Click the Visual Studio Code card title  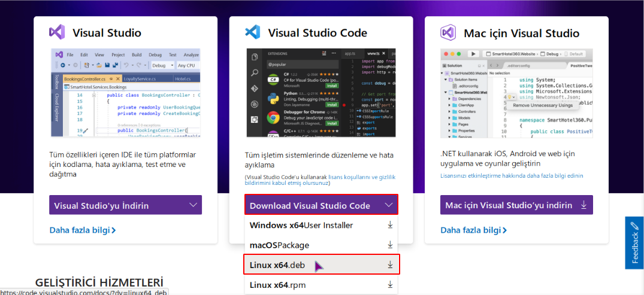(318, 33)
